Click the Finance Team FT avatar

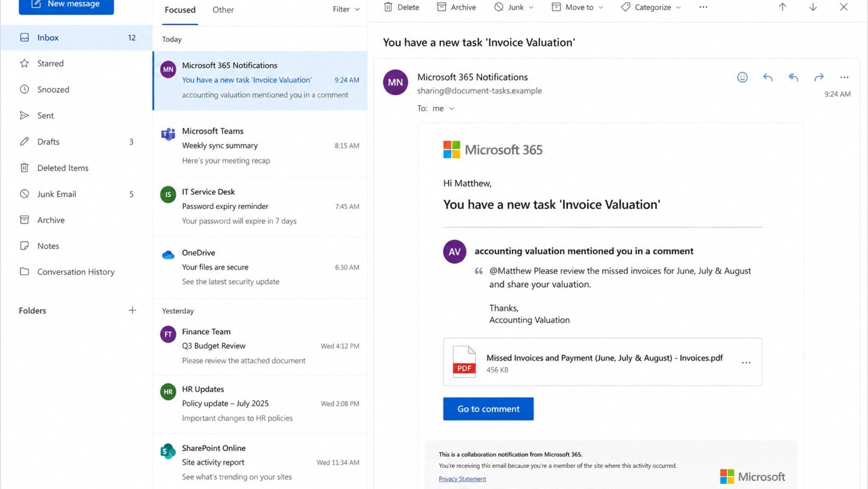(168, 334)
